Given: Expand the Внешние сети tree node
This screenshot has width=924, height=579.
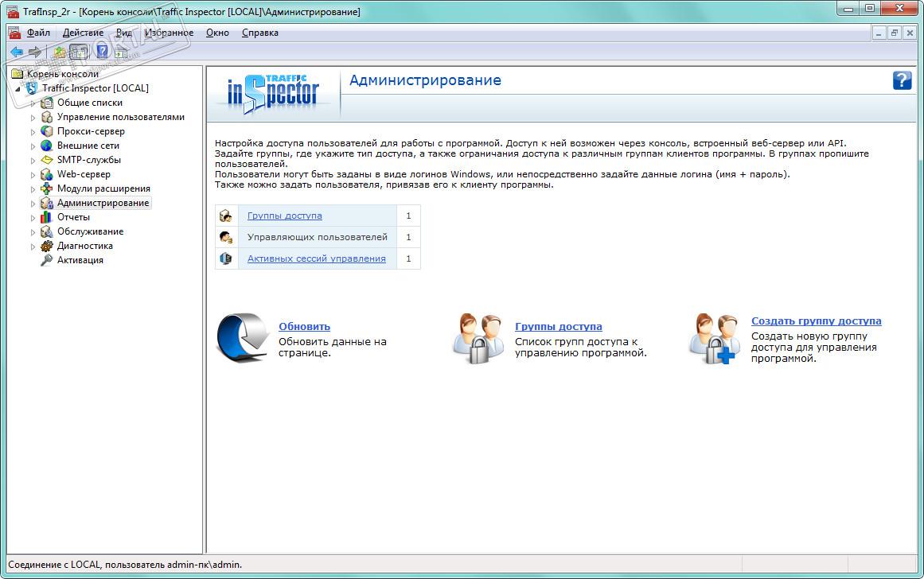Looking at the screenshot, I should (33, 146).
